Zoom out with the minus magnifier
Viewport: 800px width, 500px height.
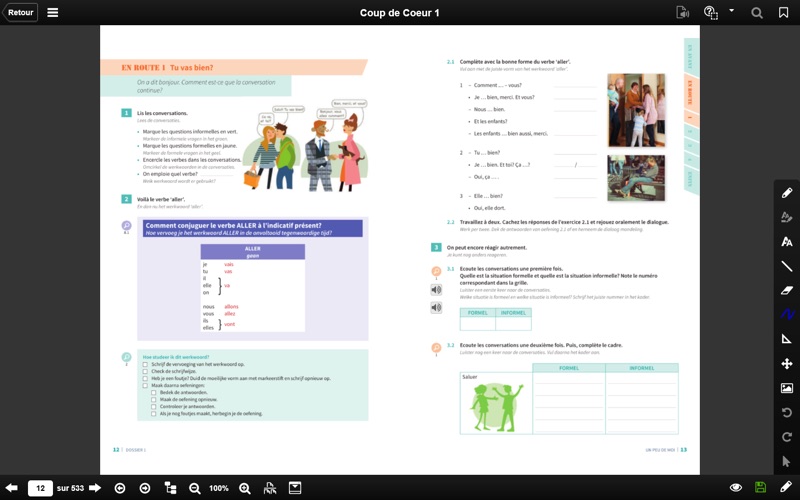194,488
